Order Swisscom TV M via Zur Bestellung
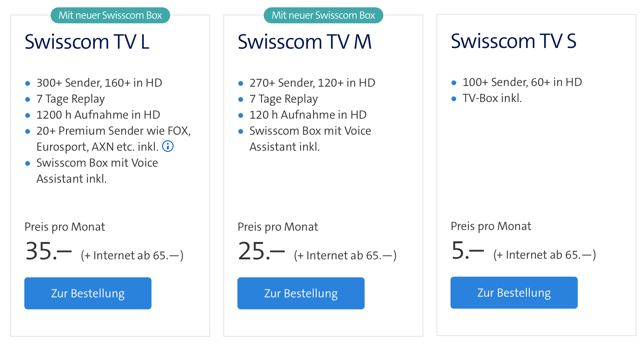This screenshot has width=644, height=344. click(301, 293)
